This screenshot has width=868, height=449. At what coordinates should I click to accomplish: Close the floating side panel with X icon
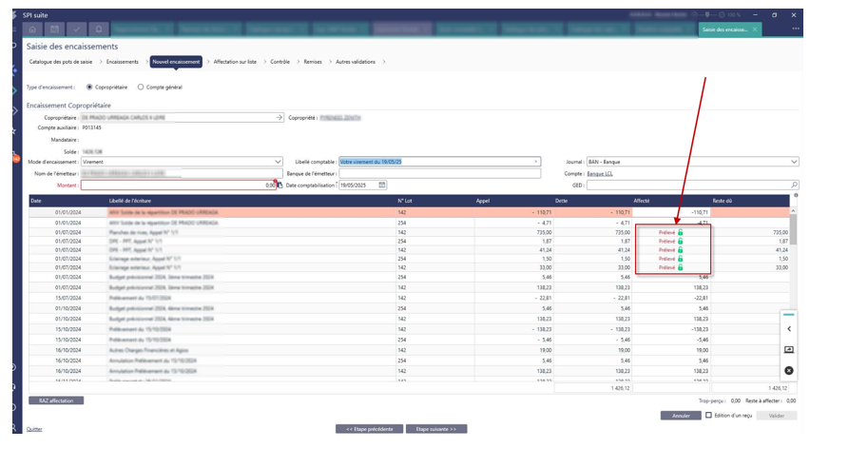pyautogui.click(x=788, y=370)
